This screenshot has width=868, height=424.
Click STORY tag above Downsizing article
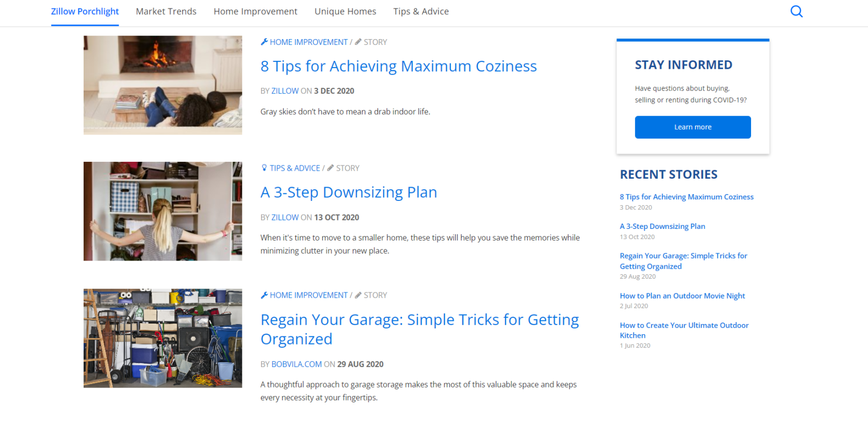[348, 168]
